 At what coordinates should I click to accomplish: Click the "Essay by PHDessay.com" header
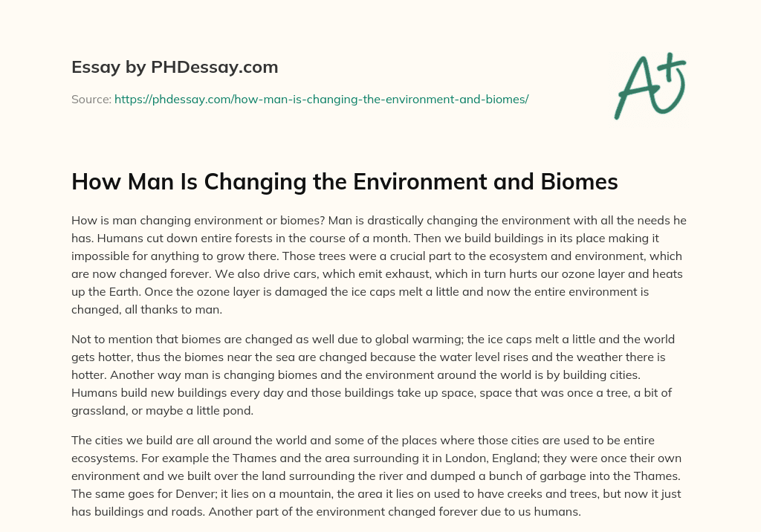pyautogui.click(x=175, y=68)
